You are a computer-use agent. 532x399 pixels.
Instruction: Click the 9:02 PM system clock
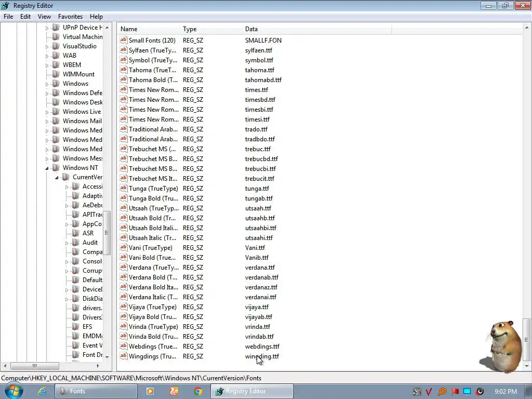click(x=506, y=392)
